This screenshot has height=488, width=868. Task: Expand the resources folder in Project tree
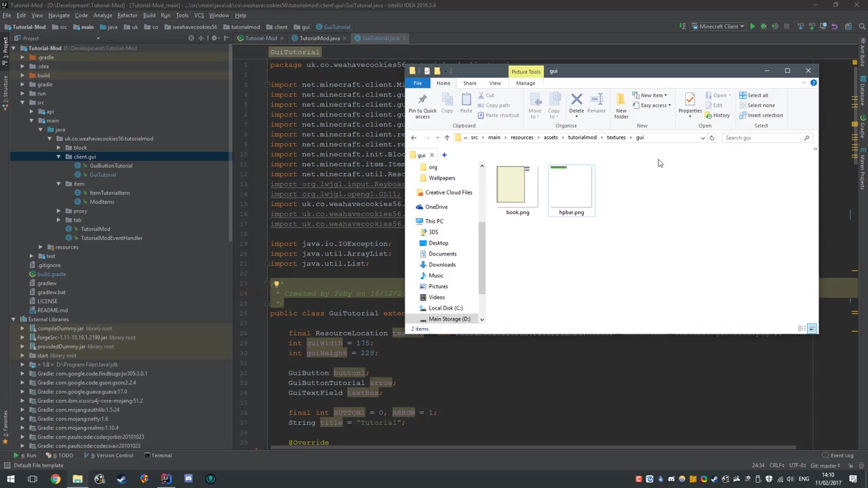[x=41, y=247]
